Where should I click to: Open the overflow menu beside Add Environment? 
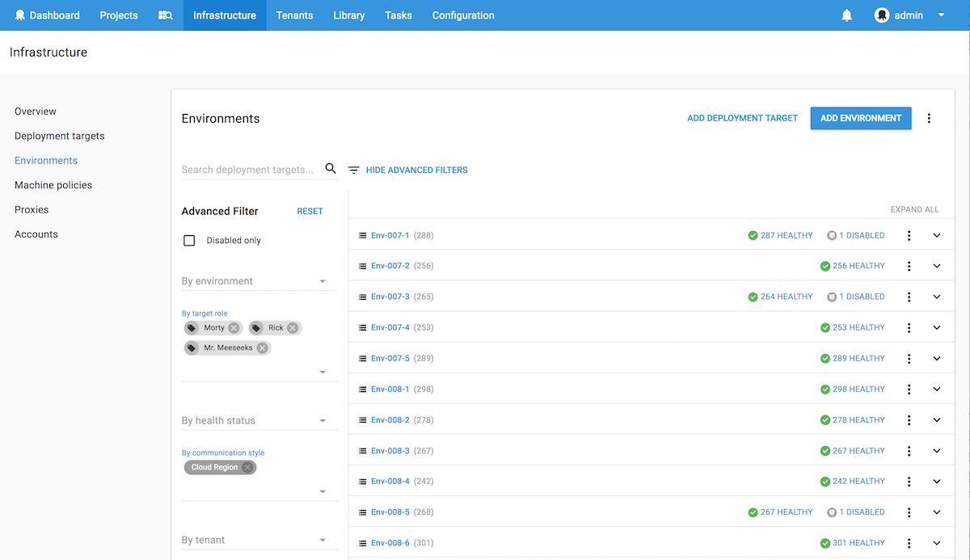coord(929,119)
